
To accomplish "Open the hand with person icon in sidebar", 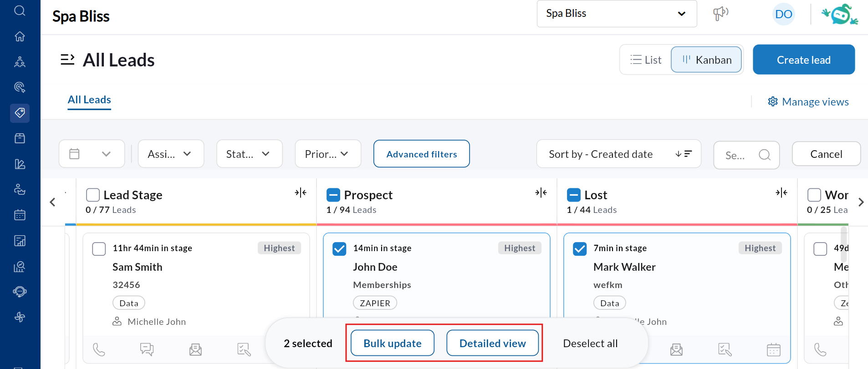I will [20, 189].
